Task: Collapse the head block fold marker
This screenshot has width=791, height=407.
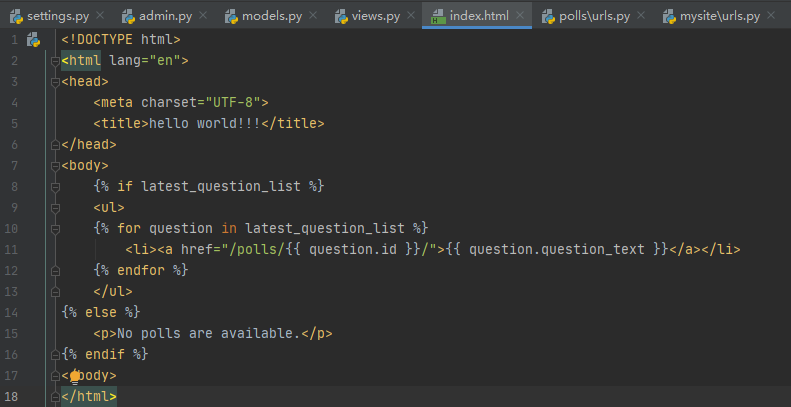Action: point(52,82)
